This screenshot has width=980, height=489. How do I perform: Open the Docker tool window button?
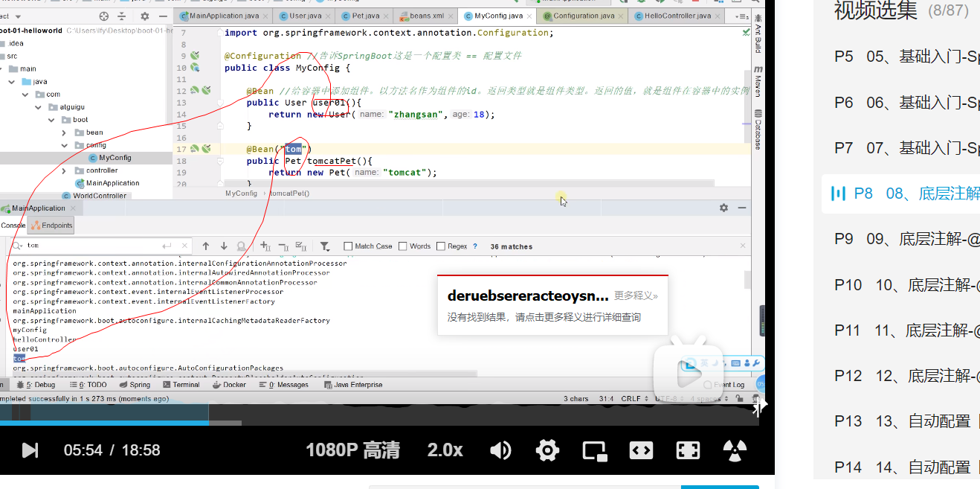pos(228,385)
